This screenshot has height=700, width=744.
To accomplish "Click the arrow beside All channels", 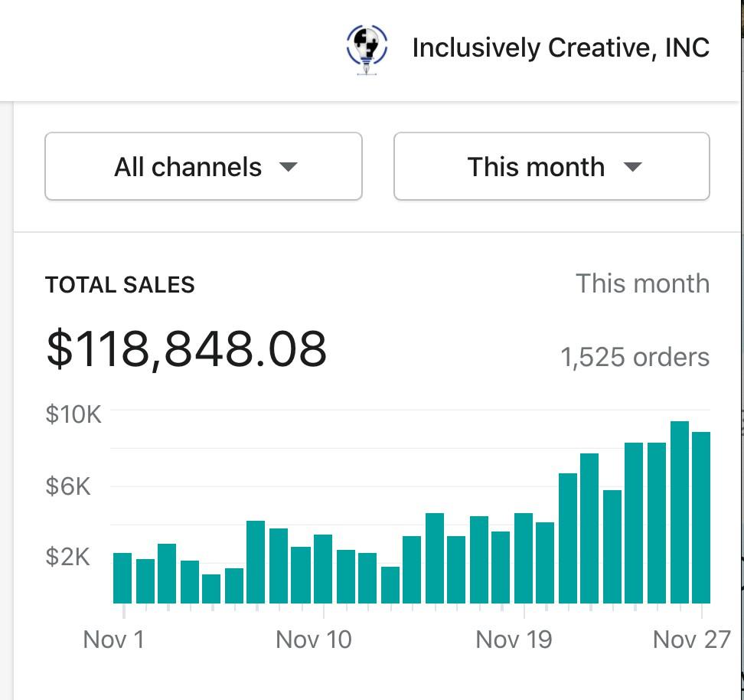I will point(289,167).
